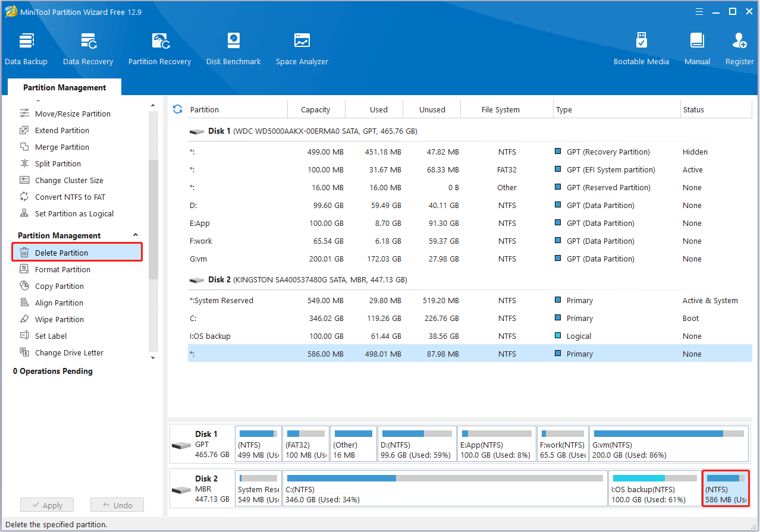Open the Manual
Image resolution: width=760 pixels, height=532 pixels.
tap(697, 49)
